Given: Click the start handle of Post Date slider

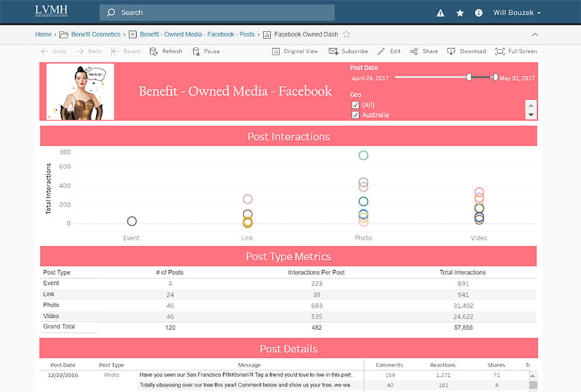Looking at the screenshot, I should [469, 77].
